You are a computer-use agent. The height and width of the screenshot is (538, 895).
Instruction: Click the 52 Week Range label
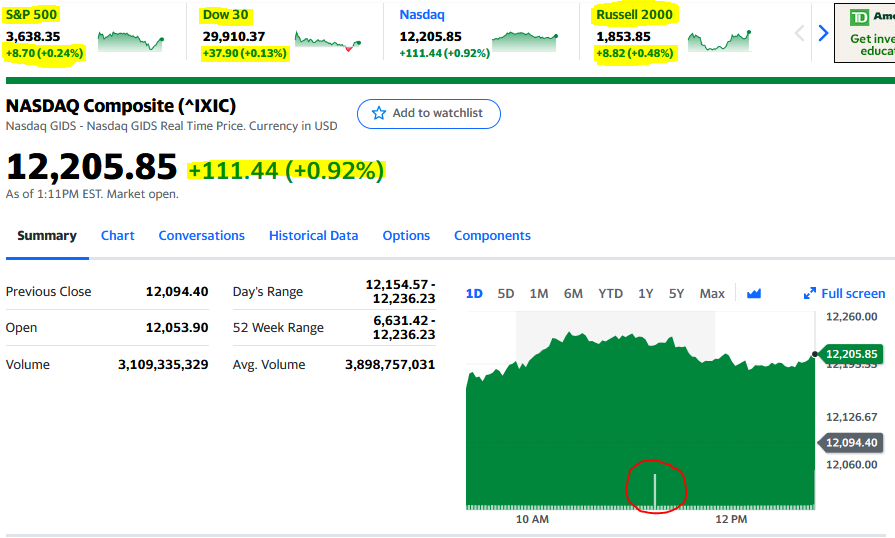coord(278,327)
